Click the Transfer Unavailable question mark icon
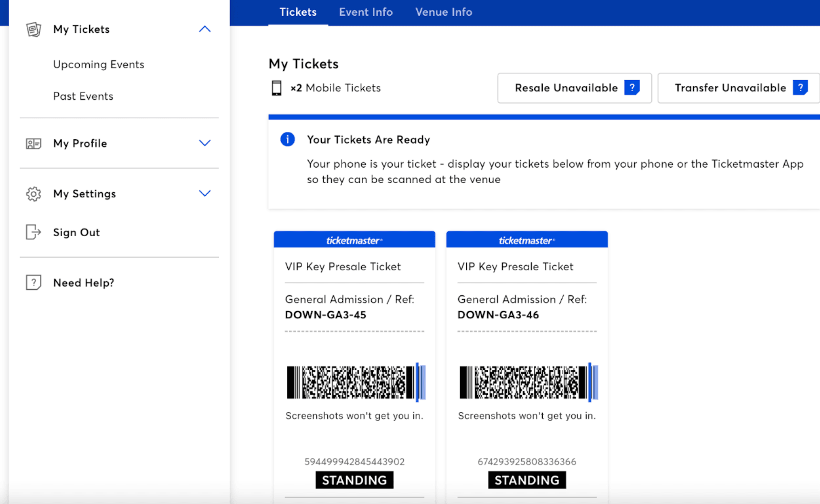Viewport: 820px width, 504px height. (x=800, y=88)
